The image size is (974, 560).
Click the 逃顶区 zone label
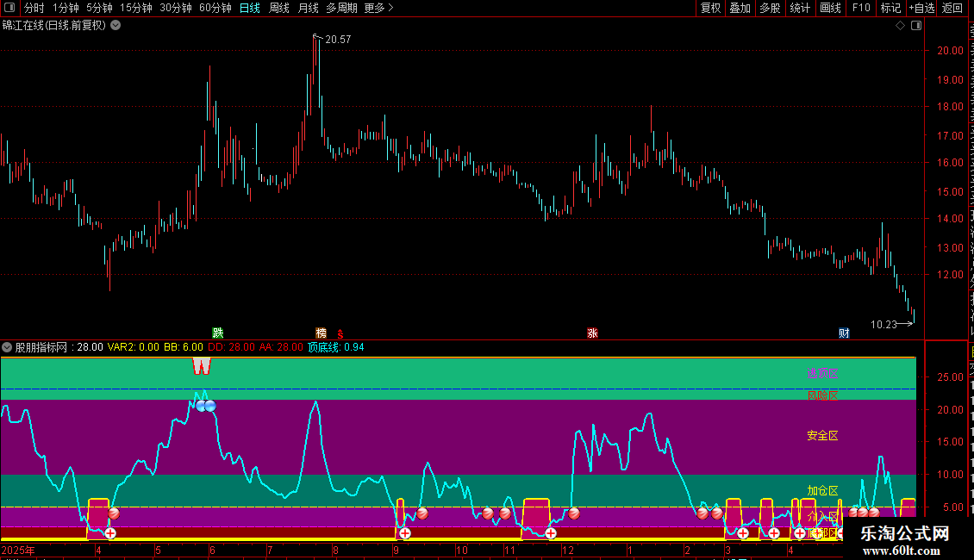click(823, 373)
